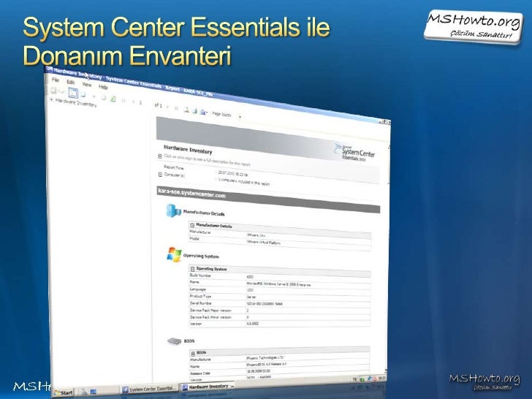Image resolution: width=532 pixels, height=399 pixels.
Task: Click the show desktop quick-launch icon
Action: [x=94, y=392]
